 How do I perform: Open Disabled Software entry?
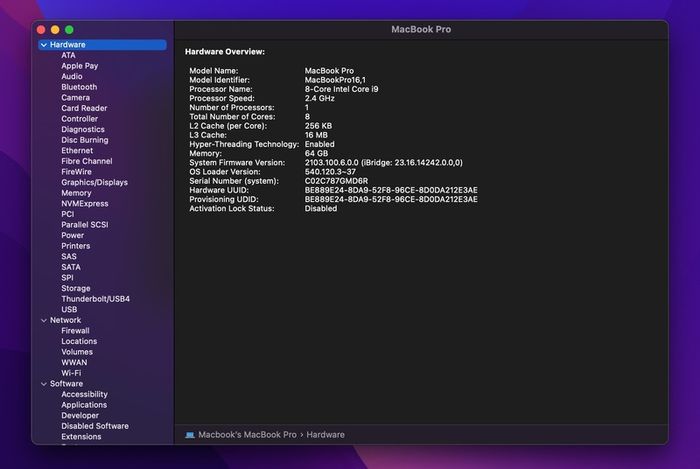click(x=95, y=426)
